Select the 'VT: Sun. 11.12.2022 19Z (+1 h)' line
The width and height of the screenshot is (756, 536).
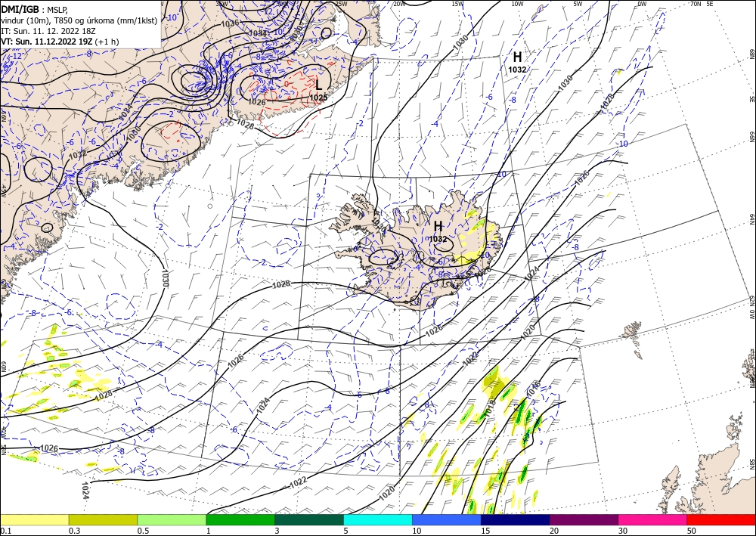tap(61, 42)
